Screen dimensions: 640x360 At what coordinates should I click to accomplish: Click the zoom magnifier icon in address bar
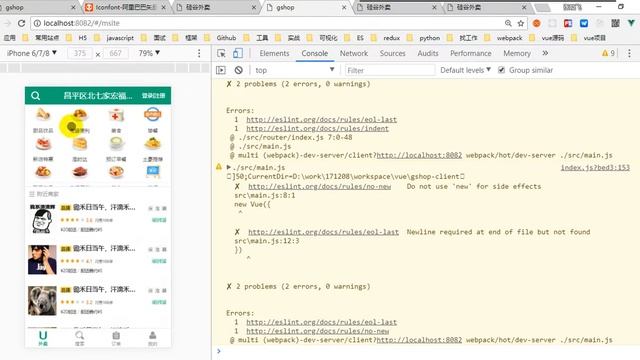point(508,23)
